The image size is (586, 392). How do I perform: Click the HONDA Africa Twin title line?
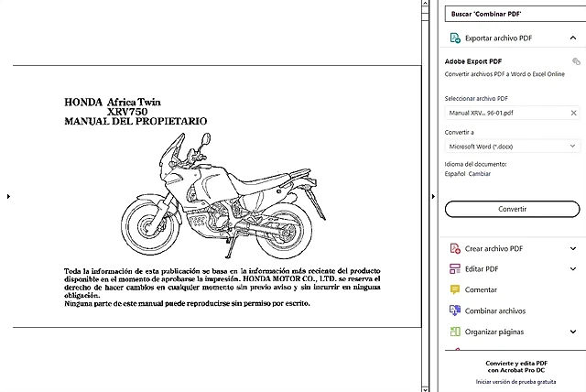click(x=113, y=102)
